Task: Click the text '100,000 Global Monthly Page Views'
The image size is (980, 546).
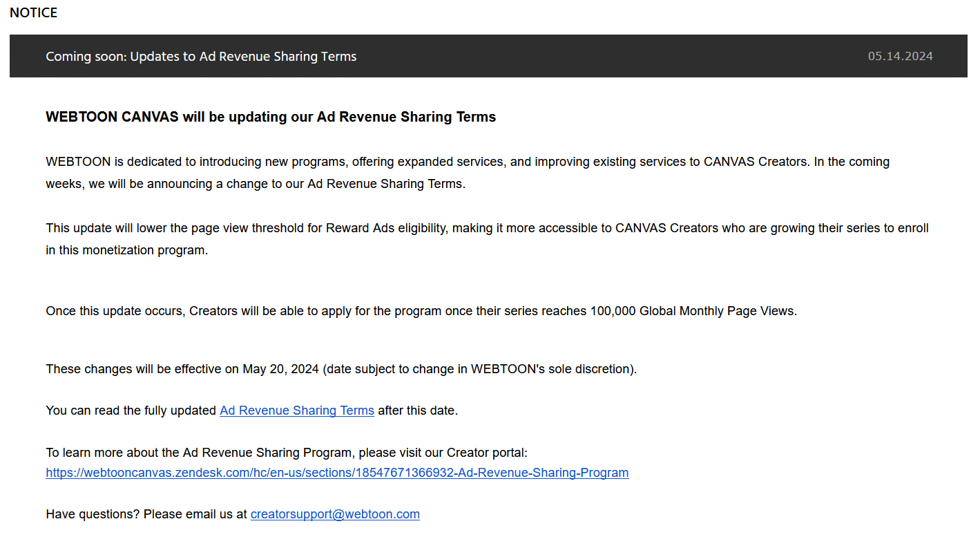Action: pos(692,311)
